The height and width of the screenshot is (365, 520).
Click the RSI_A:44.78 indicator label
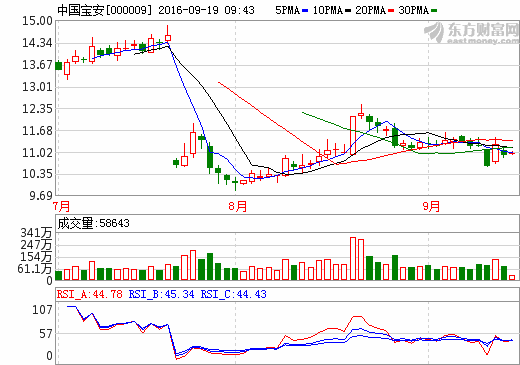(x=90, y=294)
